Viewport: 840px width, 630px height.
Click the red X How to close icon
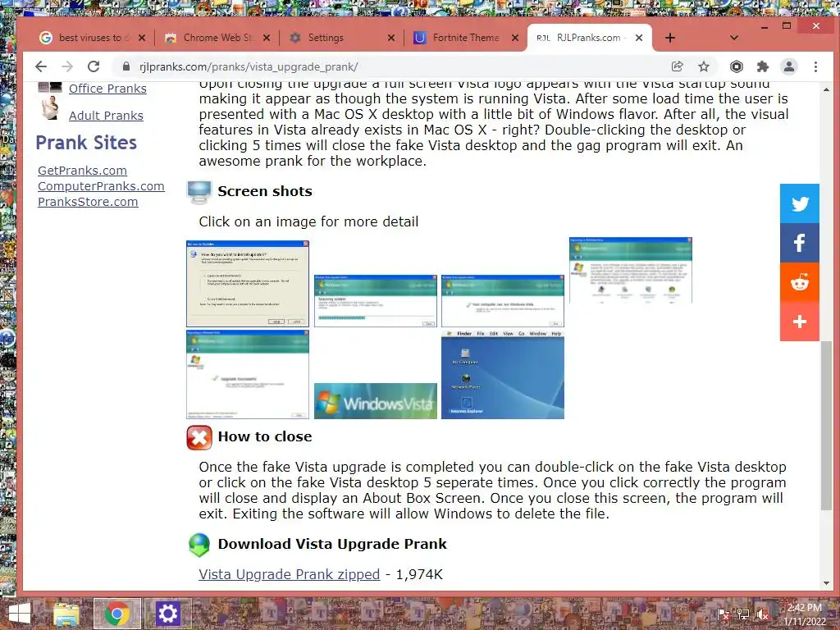coord(199,438)
